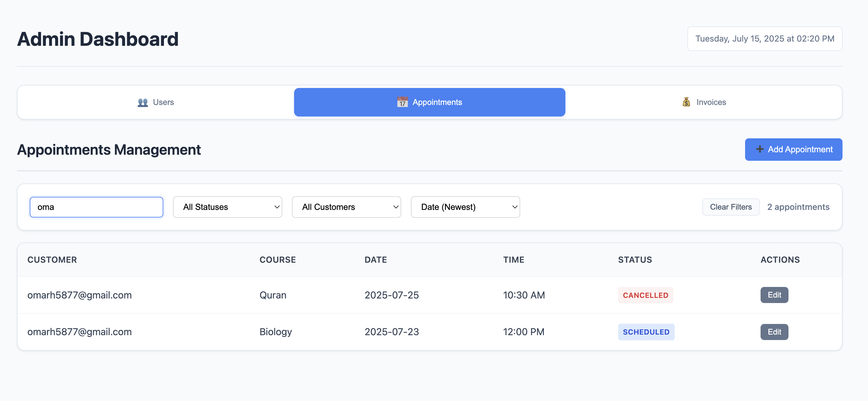Click the date 2025-07-25
Screen dimensions: 868x401
(x=392, y=295)
